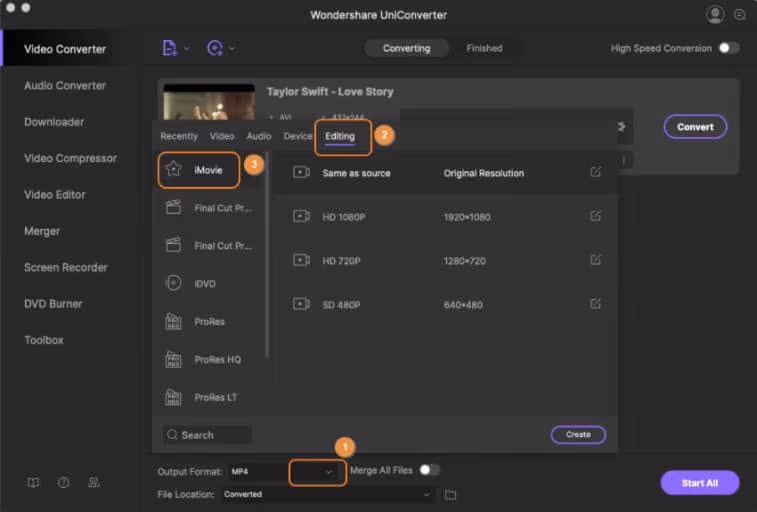
Task: Open the Audio format tab
Action: coord(259,136)
